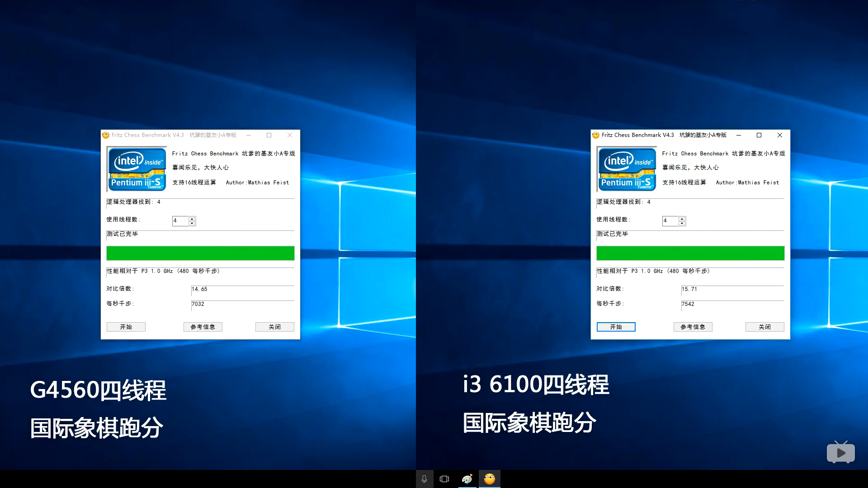This screenshot has width=868, height=488.
Task: Close the right Fritz Chess window
Action: [780, 135]
